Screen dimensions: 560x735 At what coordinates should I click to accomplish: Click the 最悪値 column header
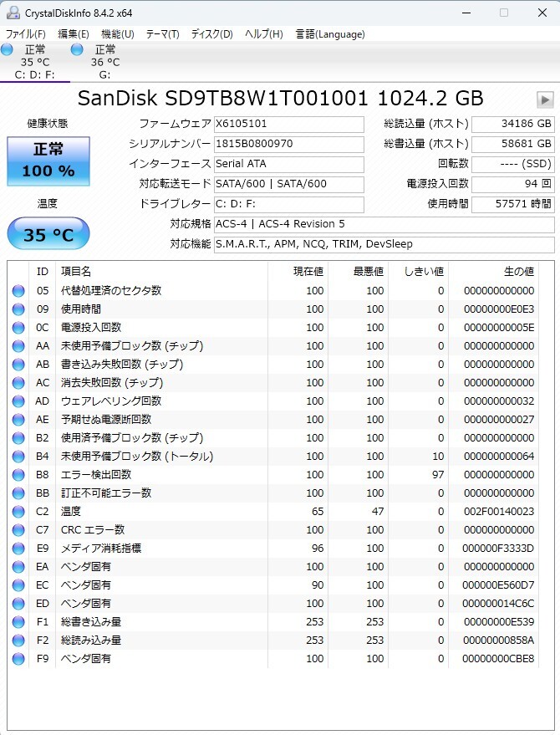tap(358, 272)
